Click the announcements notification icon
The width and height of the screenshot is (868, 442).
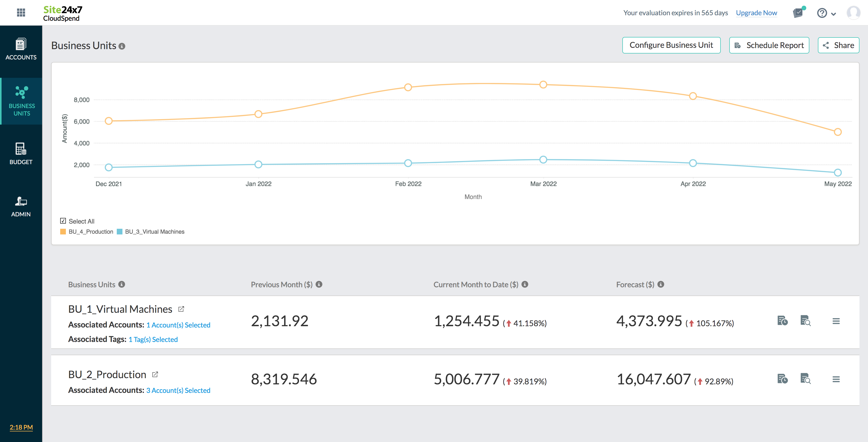(x=798, y=13)
